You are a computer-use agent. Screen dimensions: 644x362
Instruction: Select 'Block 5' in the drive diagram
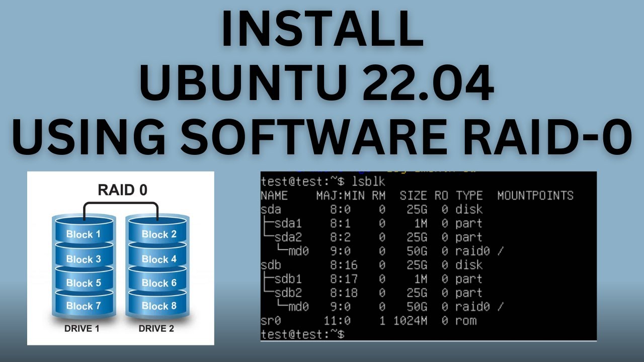[83, 283]
